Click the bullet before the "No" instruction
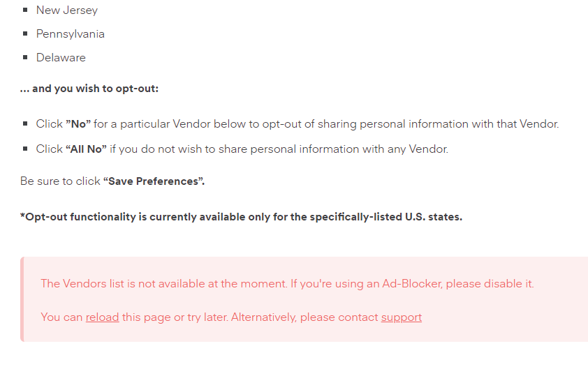Viewport: 588px width, 376px height. (25, 123)
